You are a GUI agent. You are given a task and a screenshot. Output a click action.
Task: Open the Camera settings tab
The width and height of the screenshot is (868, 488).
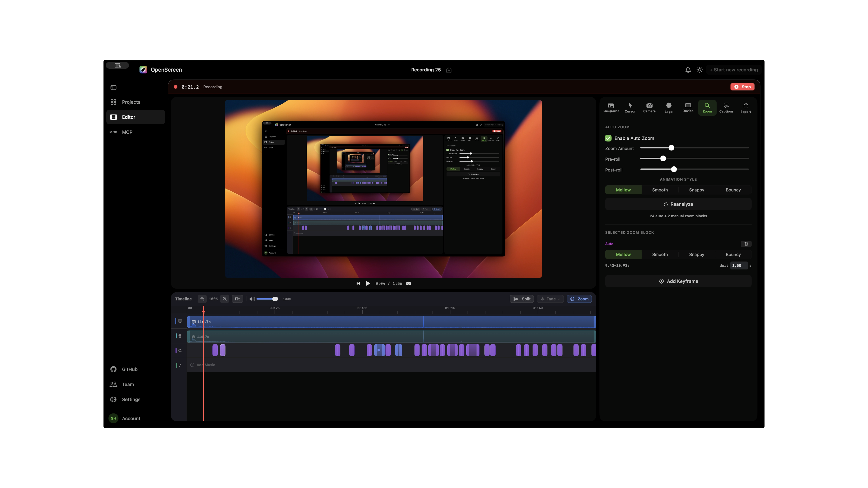click(x=649, y=108)
